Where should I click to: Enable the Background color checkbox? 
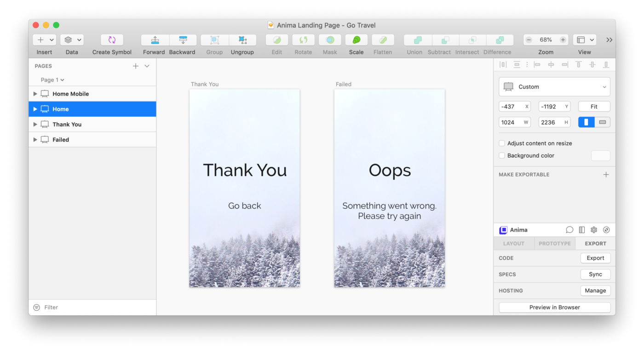(x=502, y=156)
